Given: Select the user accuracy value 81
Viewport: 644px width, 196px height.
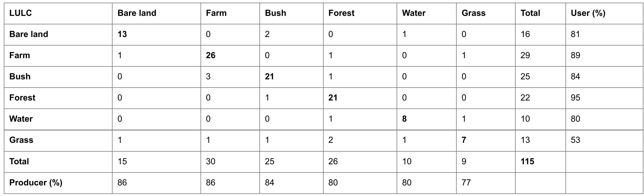Looking at the screenshot, I should click(575, 34).
